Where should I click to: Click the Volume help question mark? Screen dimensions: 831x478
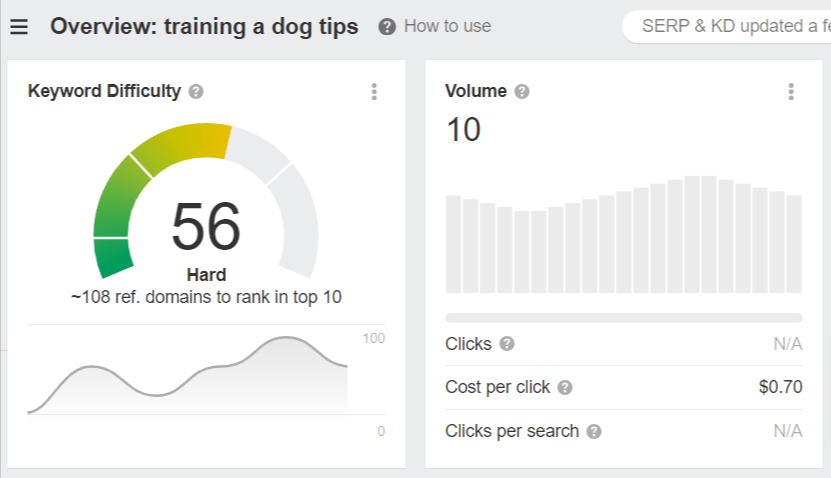point(522,92)
